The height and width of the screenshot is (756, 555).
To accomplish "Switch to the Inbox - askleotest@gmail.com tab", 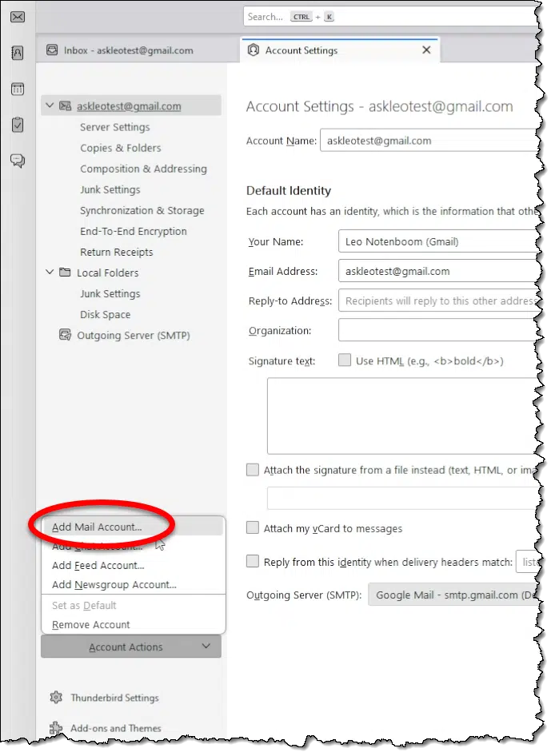I will 138,50.
